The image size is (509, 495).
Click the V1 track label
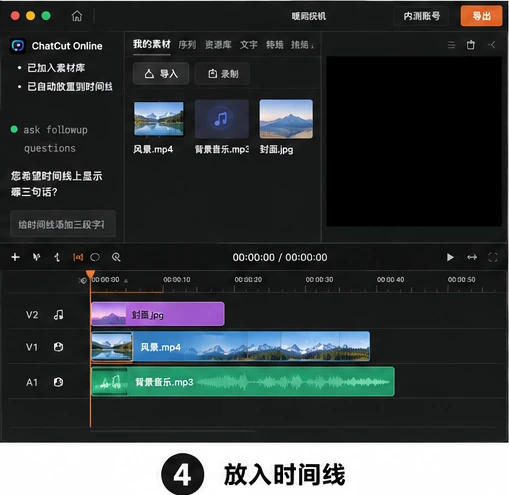tap(32, 347)
